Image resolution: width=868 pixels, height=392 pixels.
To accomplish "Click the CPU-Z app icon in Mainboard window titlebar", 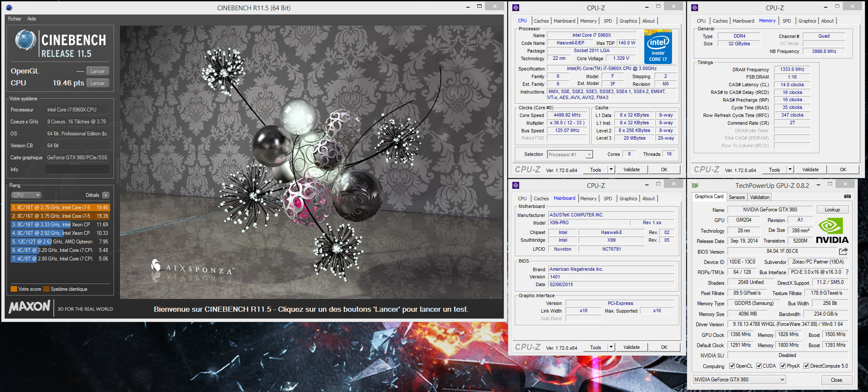I will click(x=516, y=185).
